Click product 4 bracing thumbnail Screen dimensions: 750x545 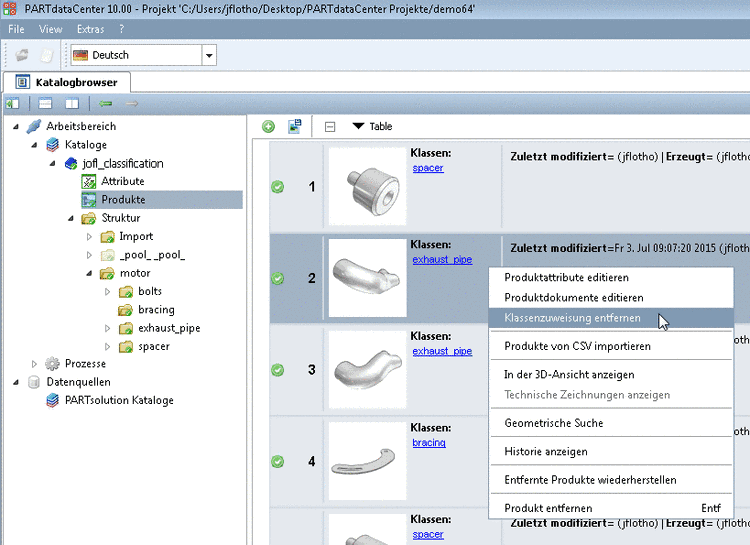367,461
